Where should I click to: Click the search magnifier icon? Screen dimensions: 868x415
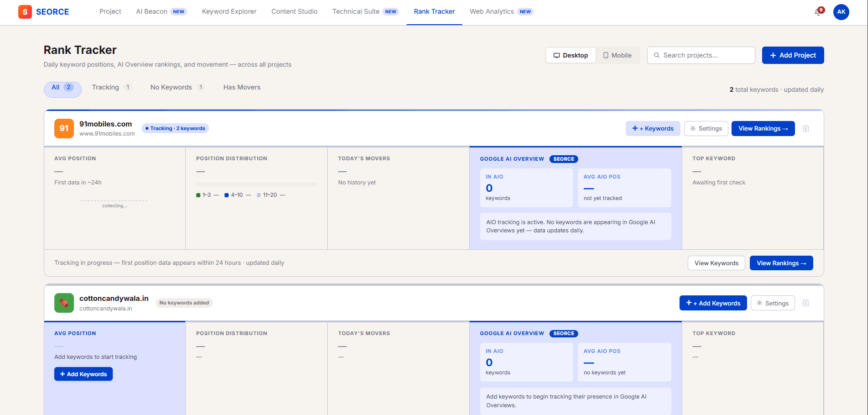[657, 55]
